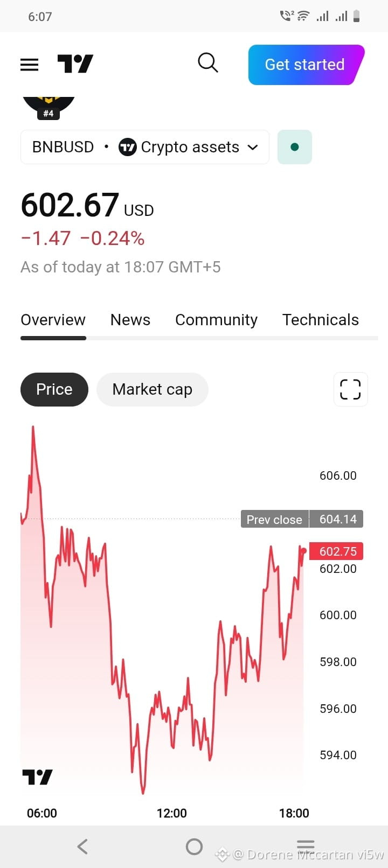Viewport: 388px width, 868px height.
Task: Tap the Android back arrow
Action: (82, 846)
